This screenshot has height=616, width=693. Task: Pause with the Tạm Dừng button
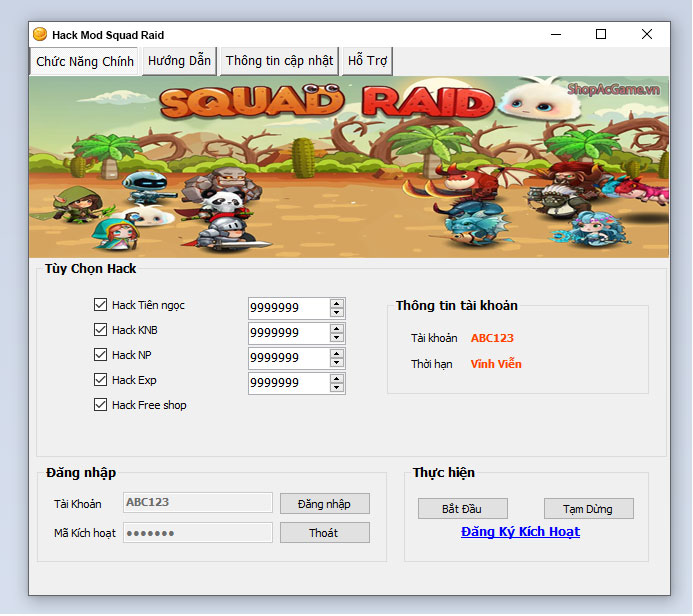coord(589,509)
